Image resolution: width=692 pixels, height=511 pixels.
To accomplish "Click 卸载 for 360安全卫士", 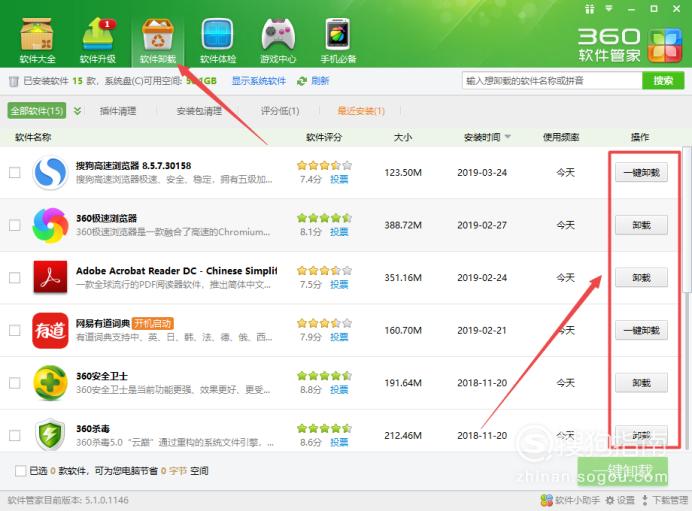I will 641,383.
